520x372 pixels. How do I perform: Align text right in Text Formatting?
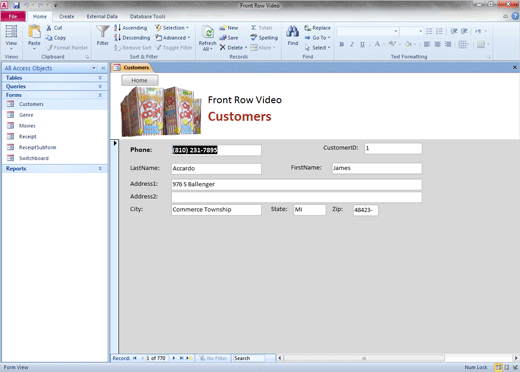click(448, 44)
